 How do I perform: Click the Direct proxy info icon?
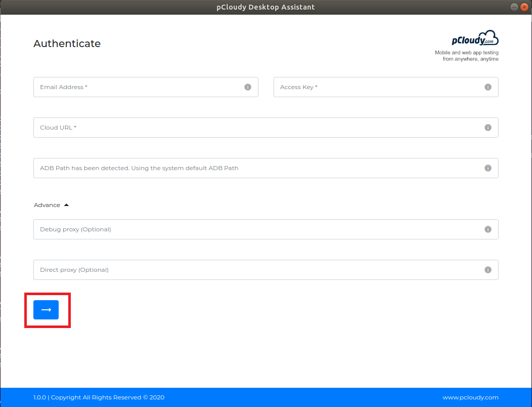coord(488,270)
